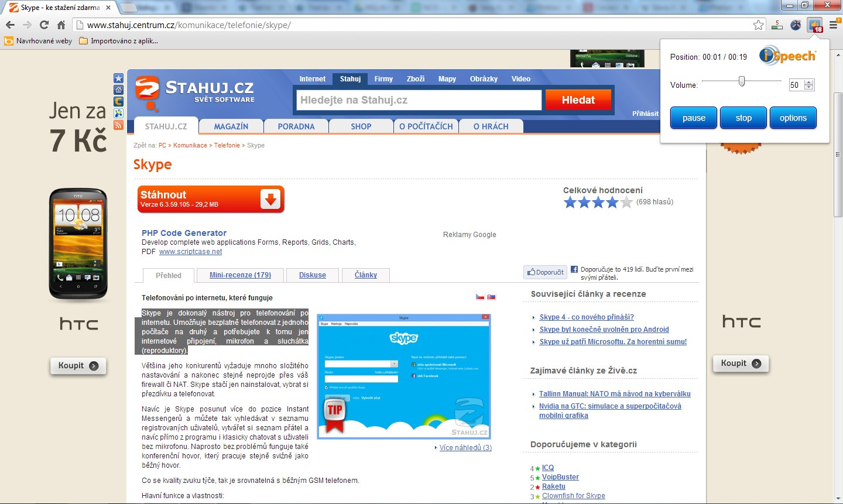Stop the iSpeech playback
The width and height of the screenshot is (843, 504).
point(743,118)
